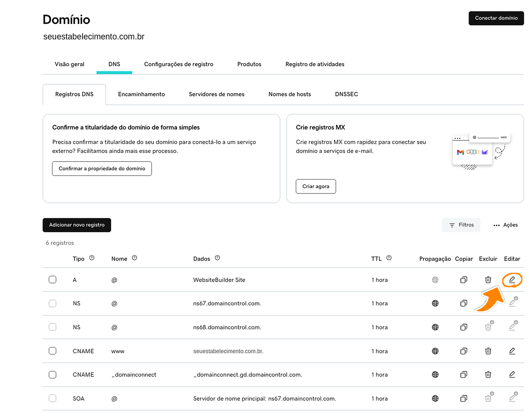Check propagation globe for www CNAME

pos(435,351)
